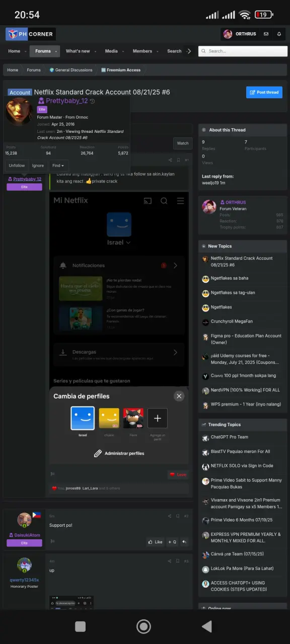
Task: Open the attached screenshot in post #3
Action: coord(71,602)
